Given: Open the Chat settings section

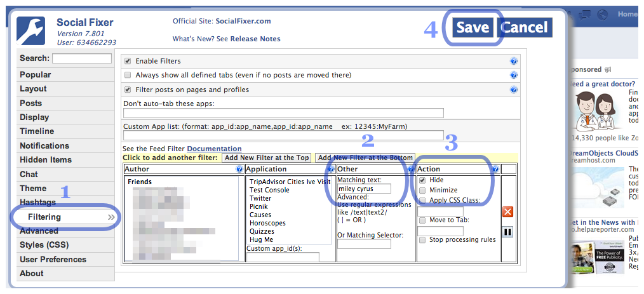Looking at the screenshot, I should 65,174.
